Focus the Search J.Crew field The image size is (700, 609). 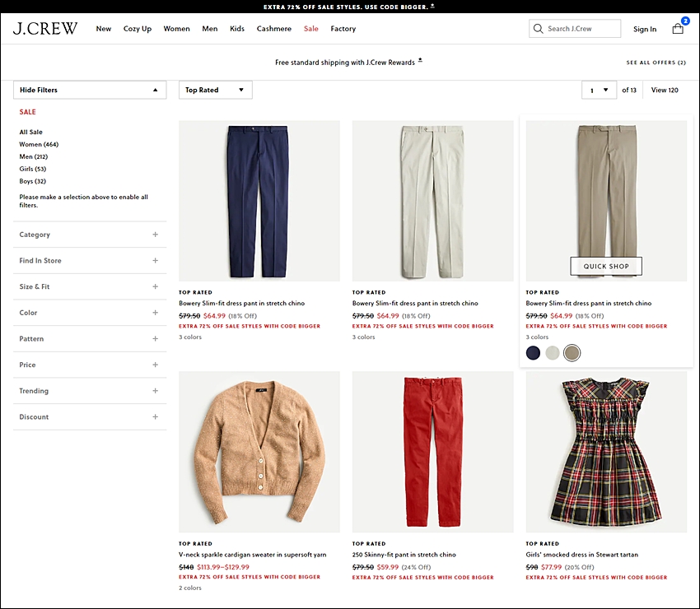pyautogui.click(x=575, y=29)
